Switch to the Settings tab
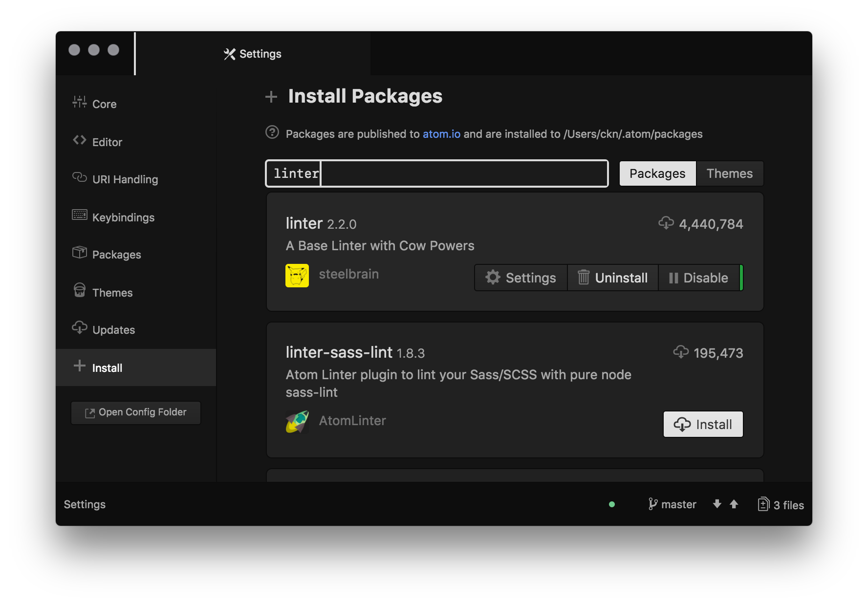 click(x=253, y=54)
